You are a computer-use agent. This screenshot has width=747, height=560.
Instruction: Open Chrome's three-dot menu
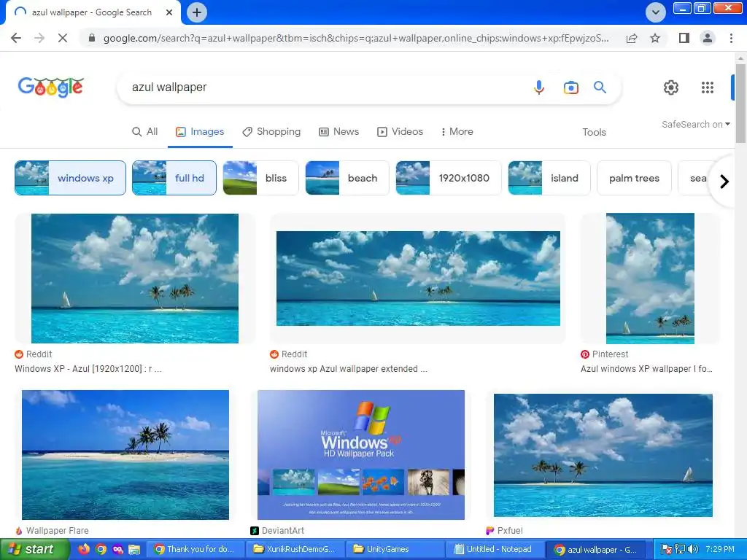pyautogui.click(x=731, y=38)
